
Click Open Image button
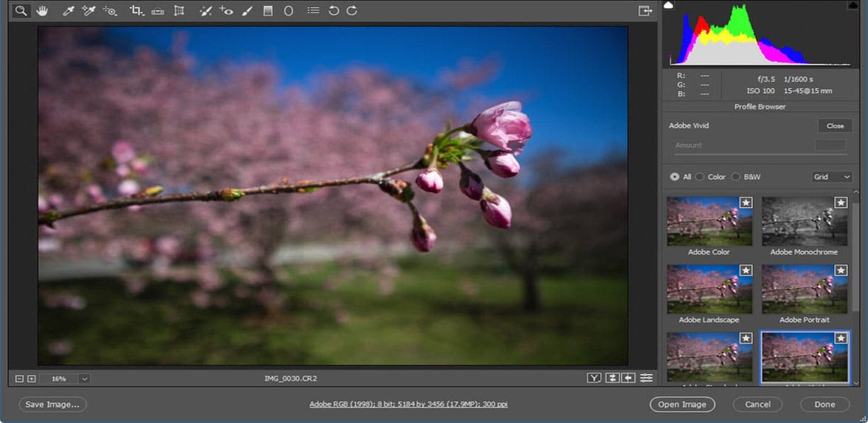682,404
